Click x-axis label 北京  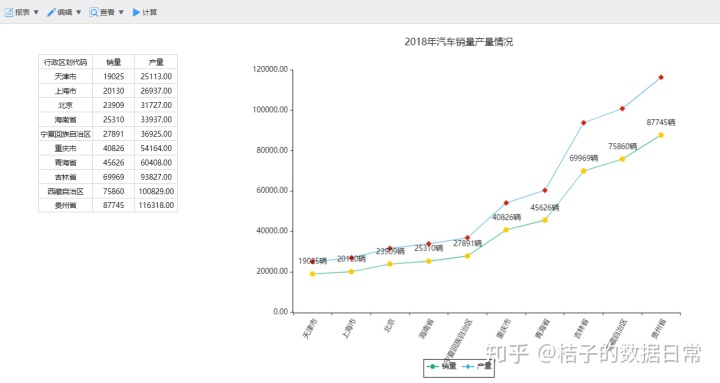click(389, 326)
